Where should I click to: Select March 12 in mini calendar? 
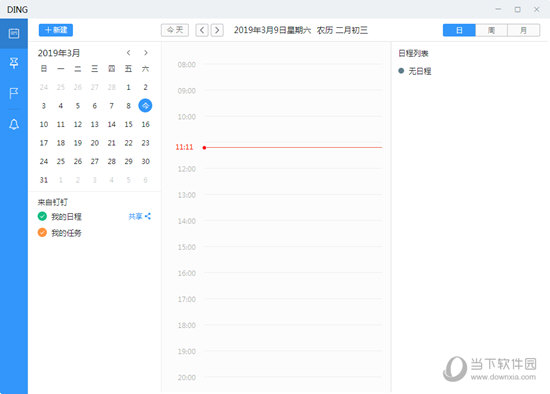click(x=78, y=124)
